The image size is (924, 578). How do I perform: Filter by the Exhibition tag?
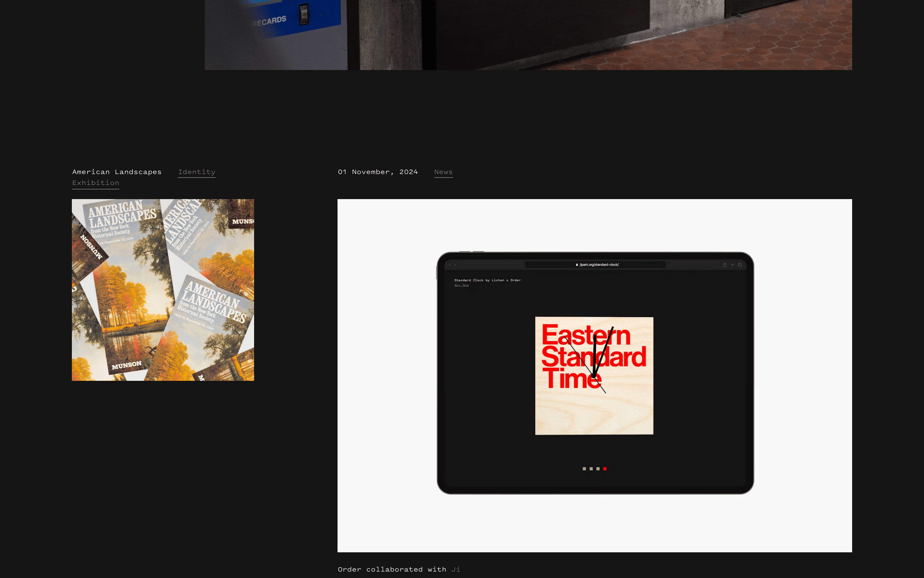[96, 183]
